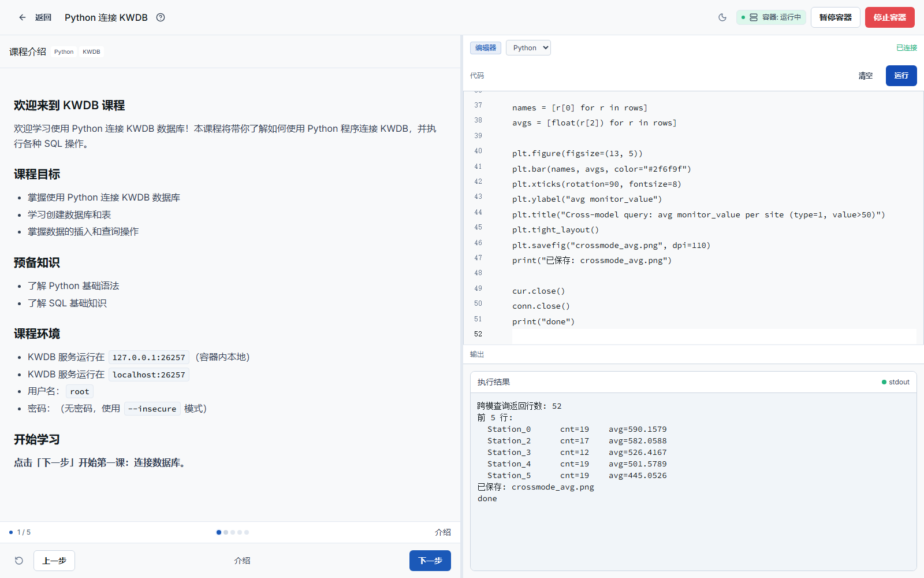The image size is (924, 578).
Task: Click the plt.bar code line
Action: tap(601, 169)
